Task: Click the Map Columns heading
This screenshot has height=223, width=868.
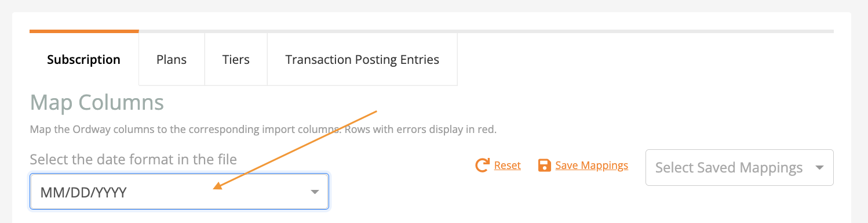Action: coord(97,103)
